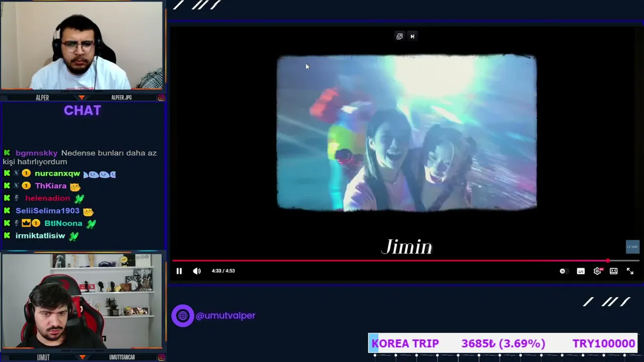Click the KOREA TRIP goal label

pyautogui.click(x=405, y=343)
